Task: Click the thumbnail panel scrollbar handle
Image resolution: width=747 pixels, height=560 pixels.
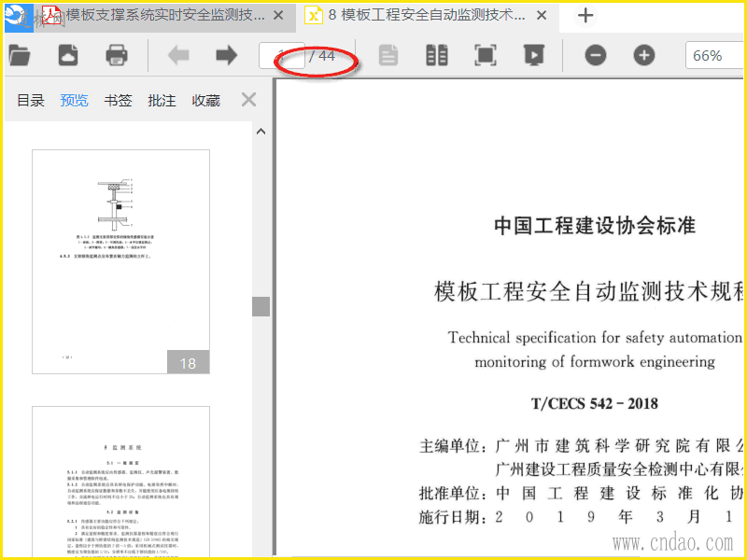Action: click(x=261, y=307)
